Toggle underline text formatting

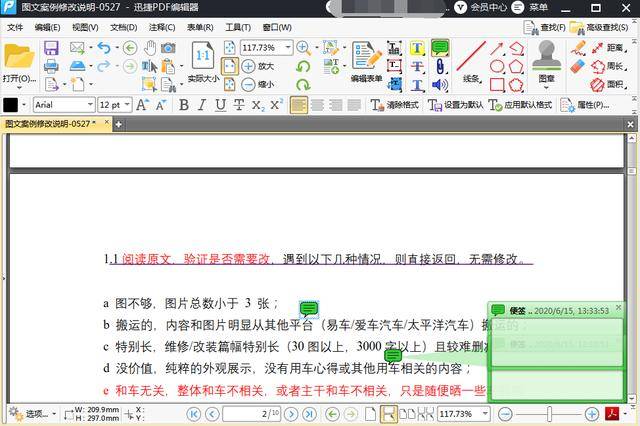tap(221, 105)
